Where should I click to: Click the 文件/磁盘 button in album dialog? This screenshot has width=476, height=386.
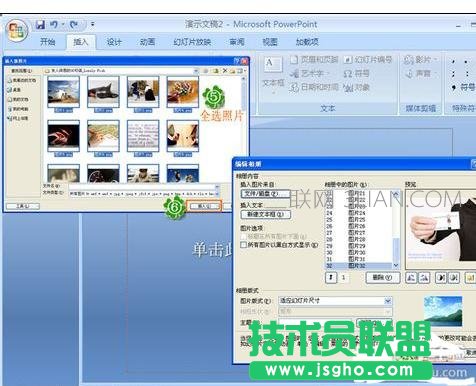coord(266,194)
